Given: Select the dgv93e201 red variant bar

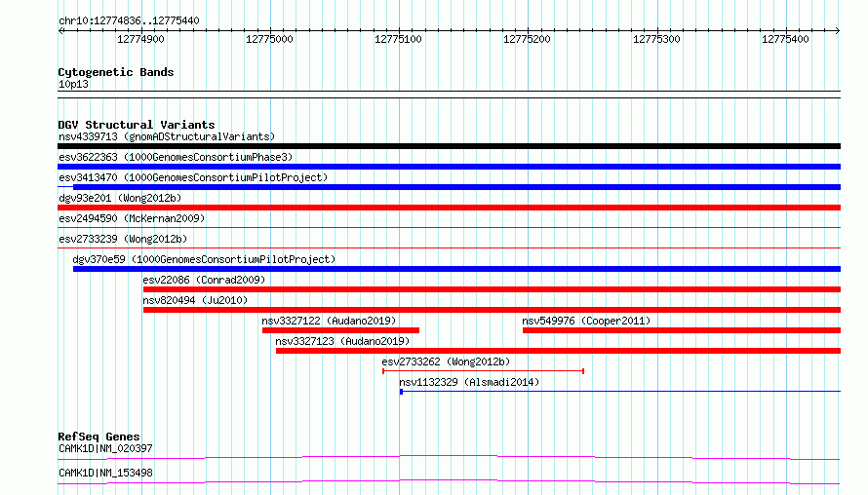Looking at the screenshot, I should [x=449, y=208].
